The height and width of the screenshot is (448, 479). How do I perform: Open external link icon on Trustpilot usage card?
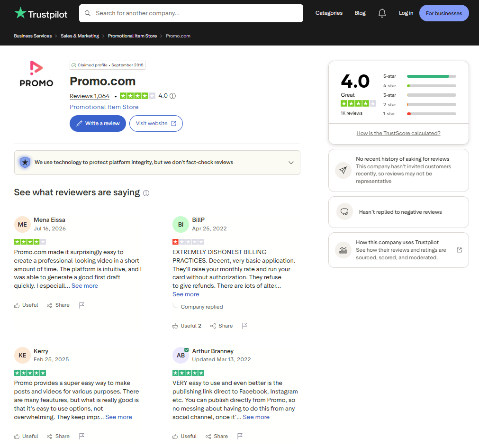tap(459, 250)
